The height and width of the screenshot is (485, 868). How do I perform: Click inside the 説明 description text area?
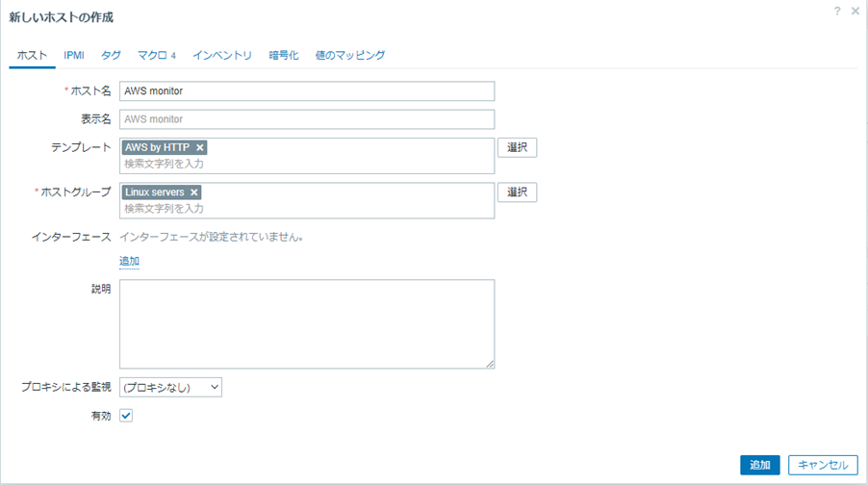coord(307,323)
